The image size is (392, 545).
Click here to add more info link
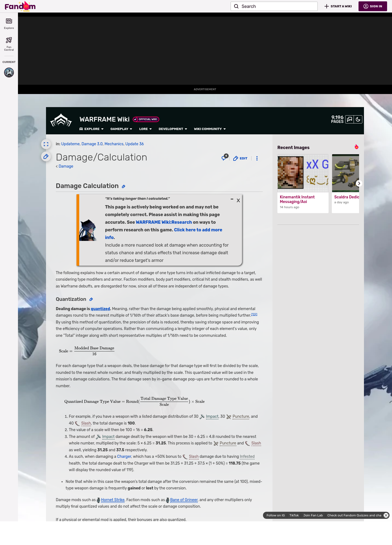click(x=164, y=234)
